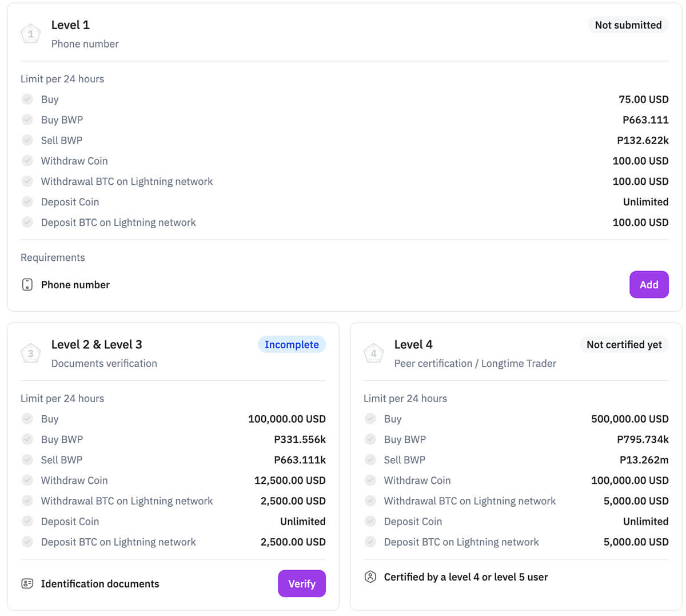Click the Level 4 pentagon badge icon
The width and height of the screenshot is (686, 616).
click(373, 353)
